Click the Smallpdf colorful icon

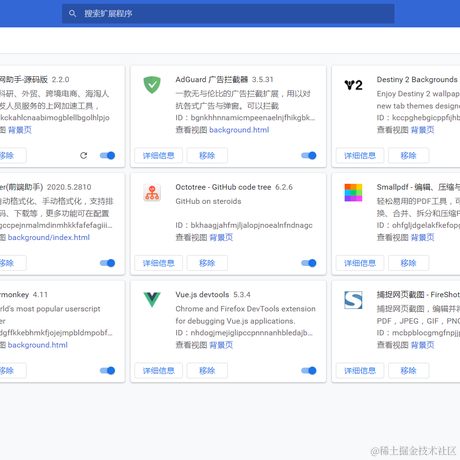[353, 193]
